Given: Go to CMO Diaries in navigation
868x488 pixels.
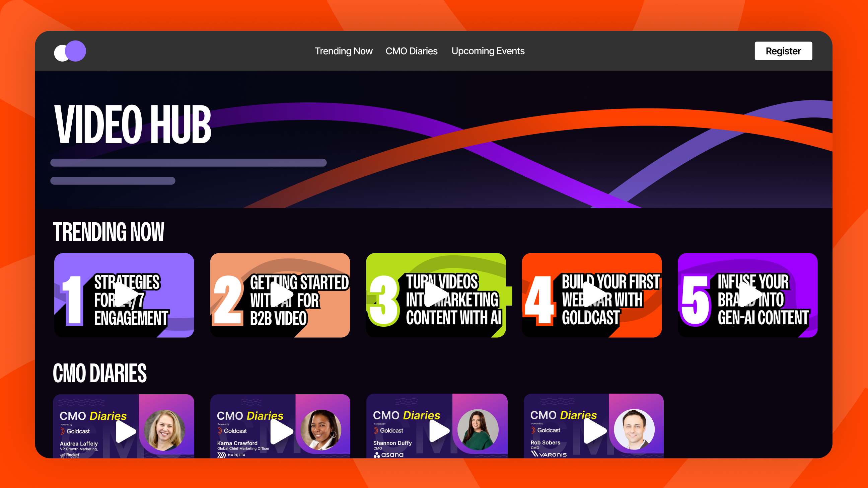Looking at the screenshot, I should tap(412, 51).
